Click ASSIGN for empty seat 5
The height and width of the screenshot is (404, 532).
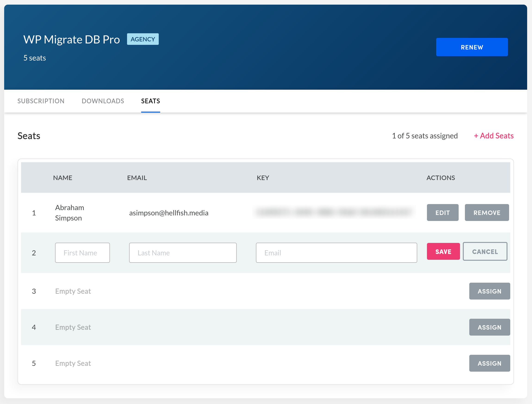489,363
